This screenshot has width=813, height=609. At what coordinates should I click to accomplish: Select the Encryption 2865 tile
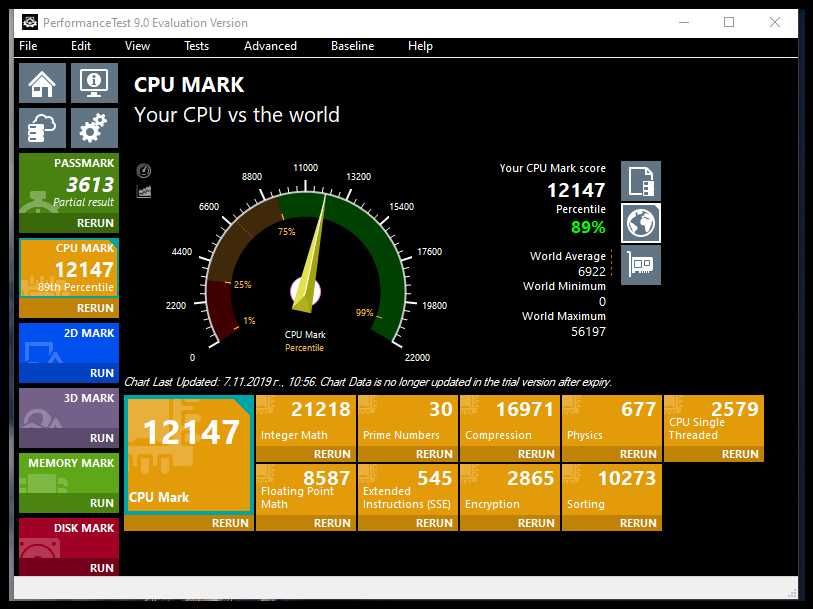coord(510,490)
